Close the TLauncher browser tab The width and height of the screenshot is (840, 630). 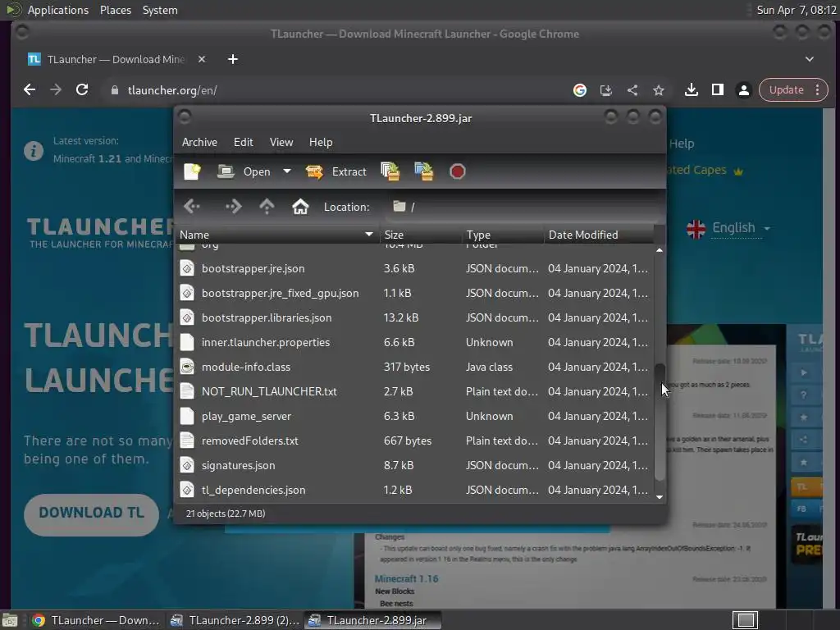[202, 59]
